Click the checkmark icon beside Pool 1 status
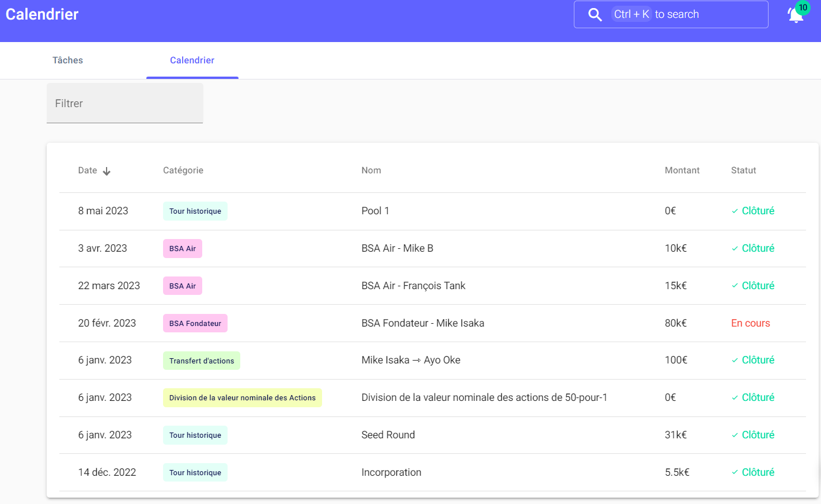Screen dimensions: 821x504 tap(735, 211)
